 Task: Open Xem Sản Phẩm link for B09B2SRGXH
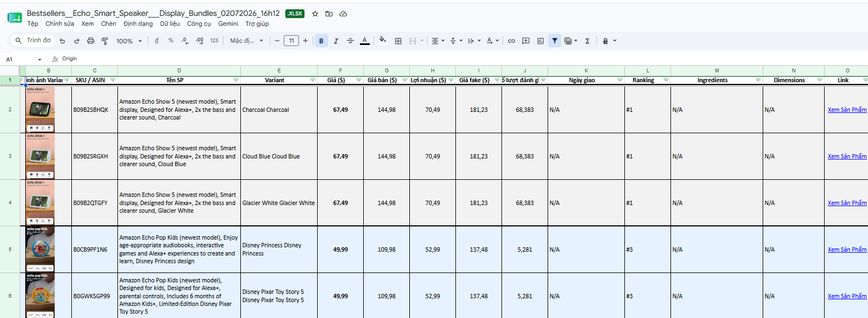(847, 156)
